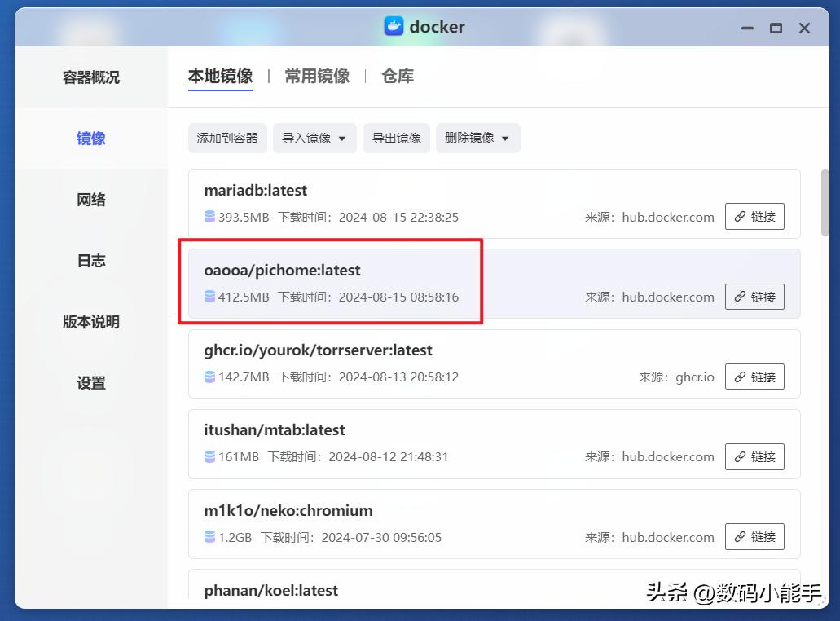This screenshot has height=621, width=840.
Task: Open 链接 for mariadb:latest
Action: 754,217
